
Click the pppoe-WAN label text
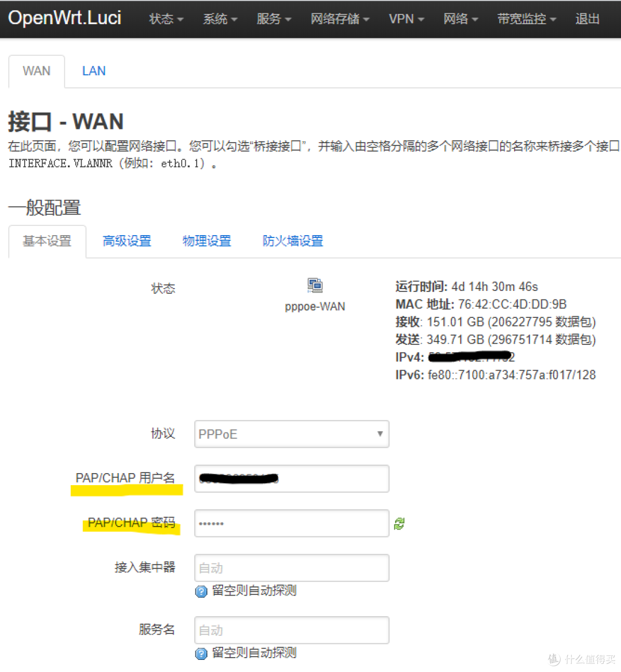(x=315, y=306)
